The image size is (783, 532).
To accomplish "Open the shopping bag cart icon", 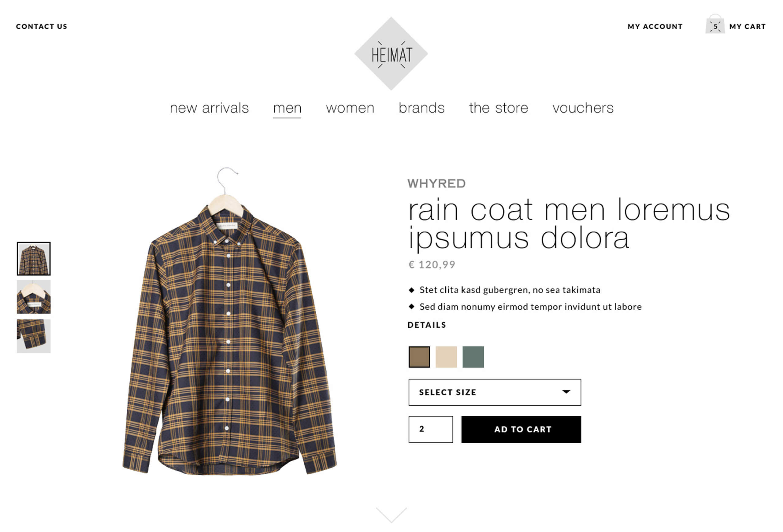I will 715,24.
